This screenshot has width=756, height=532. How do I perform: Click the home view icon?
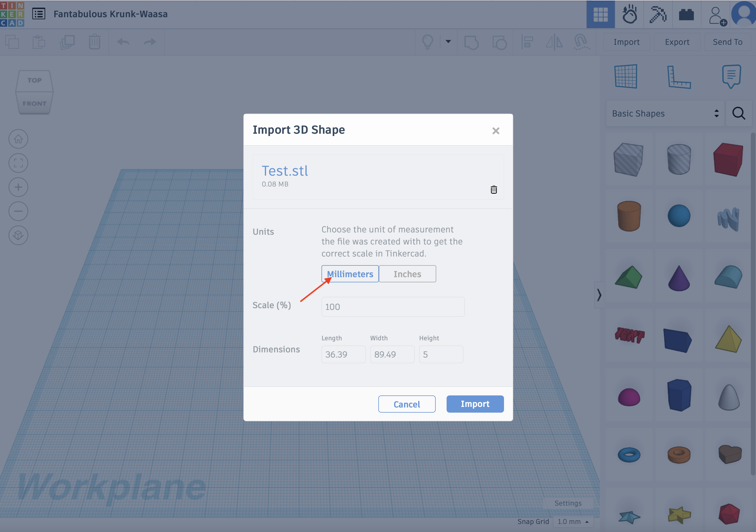(x=18, y=139)
